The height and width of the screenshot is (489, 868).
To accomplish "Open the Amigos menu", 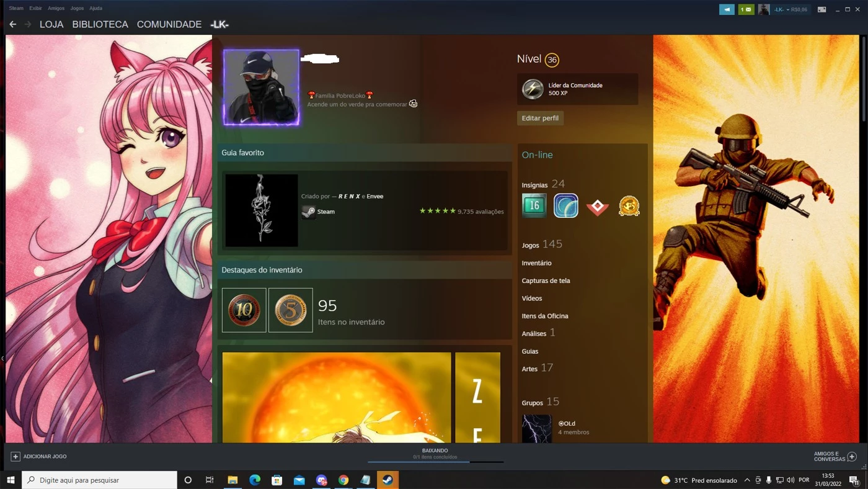I will click(x=56, y=8).
